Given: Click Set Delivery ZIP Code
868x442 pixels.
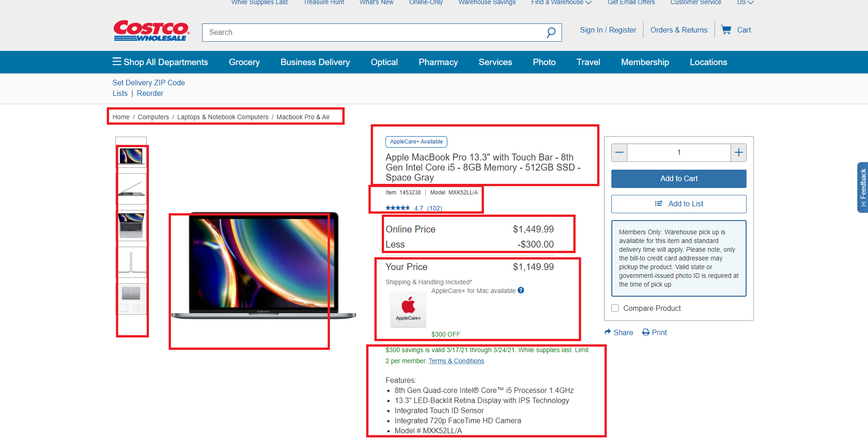Looking at the screenshot, I should (149, 83).
